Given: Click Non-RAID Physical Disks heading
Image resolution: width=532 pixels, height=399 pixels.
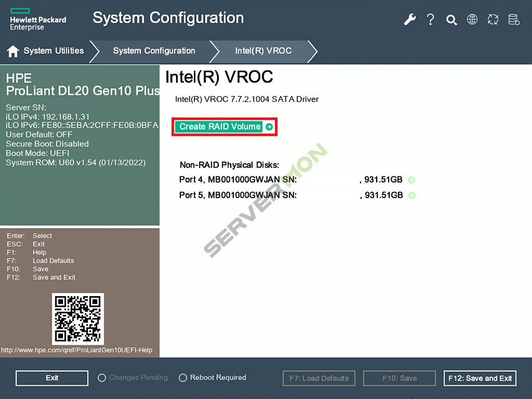Looking at the screenshot, I should [x=230, y=165].
